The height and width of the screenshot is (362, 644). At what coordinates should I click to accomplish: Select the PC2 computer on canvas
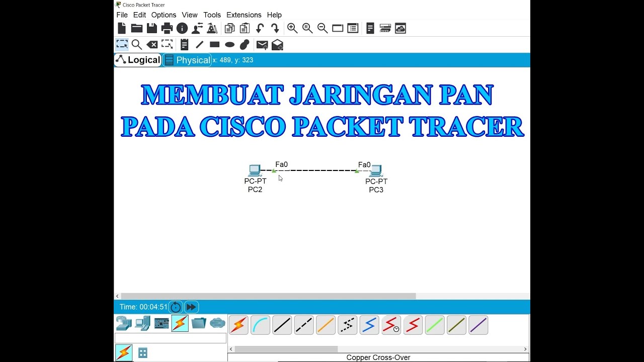click(x=255, y=170)
